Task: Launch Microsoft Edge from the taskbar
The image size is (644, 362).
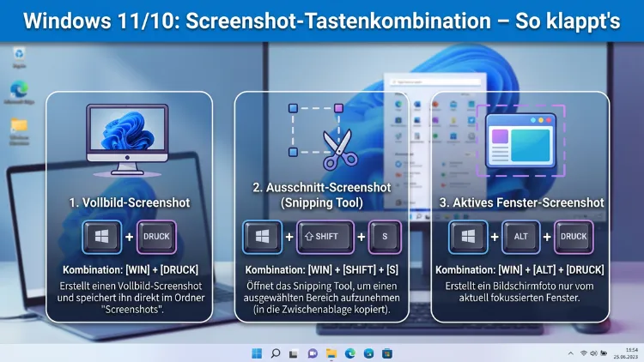Action: pyautogui.click(x=350, y=353)
